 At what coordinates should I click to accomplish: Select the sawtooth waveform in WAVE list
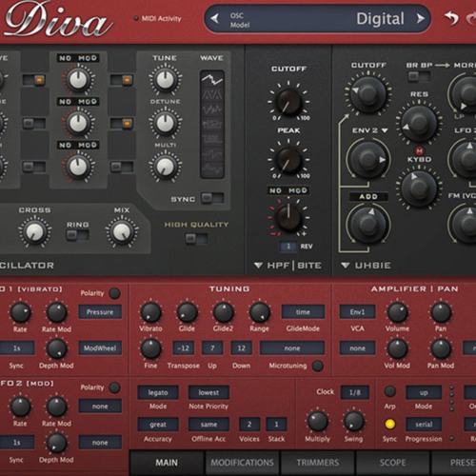coord(212,79)
